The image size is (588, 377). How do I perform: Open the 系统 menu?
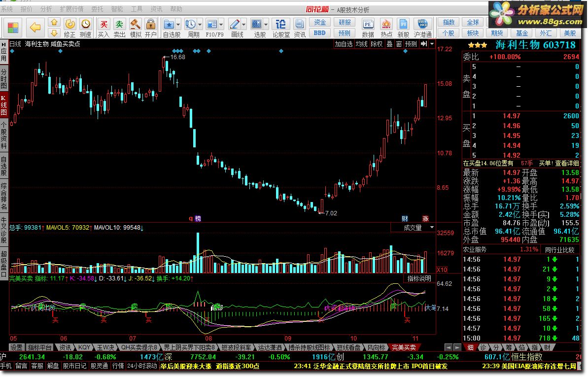click(6, 9)
